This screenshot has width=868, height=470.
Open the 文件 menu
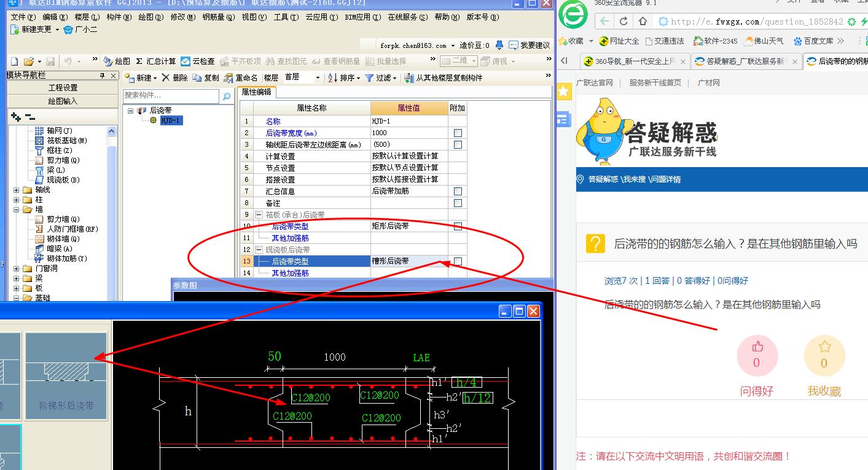pos(23,17)
